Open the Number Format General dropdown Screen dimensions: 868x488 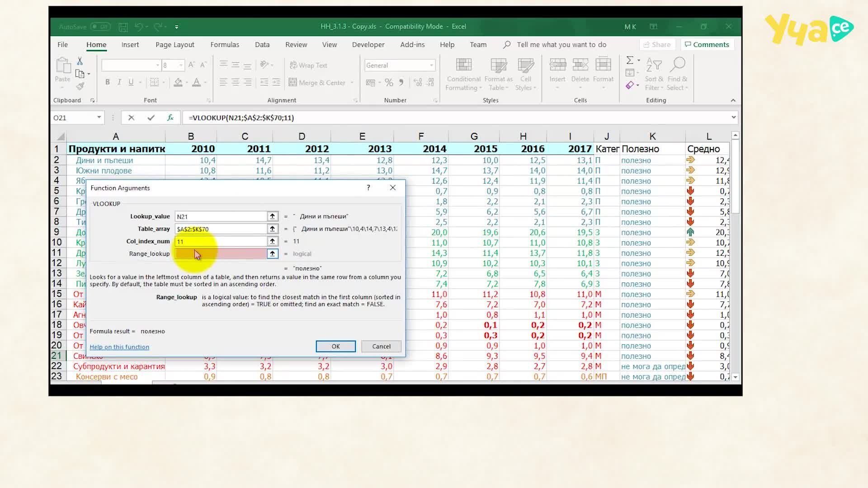pos(432,65)
